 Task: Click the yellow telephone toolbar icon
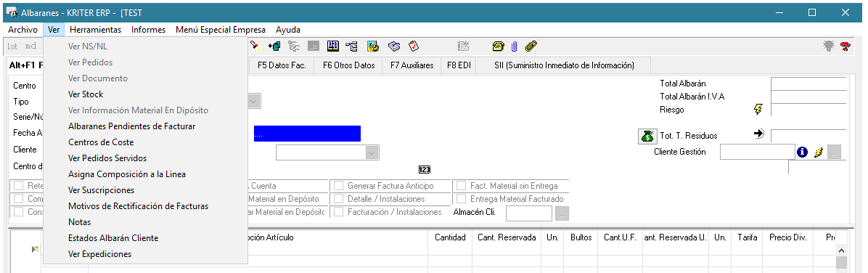pyautogui.click(x=498, y=46)
